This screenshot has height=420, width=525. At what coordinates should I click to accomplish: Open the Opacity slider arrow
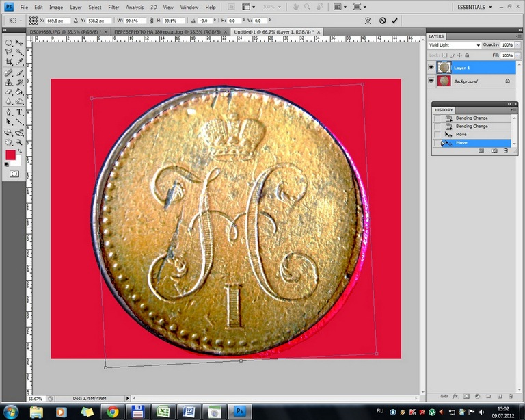[517, 44]
